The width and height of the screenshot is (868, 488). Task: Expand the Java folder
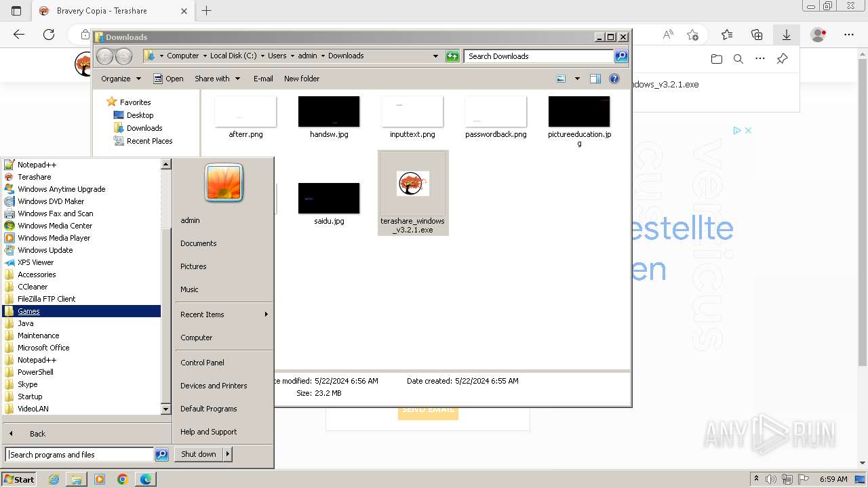point(26,323)
